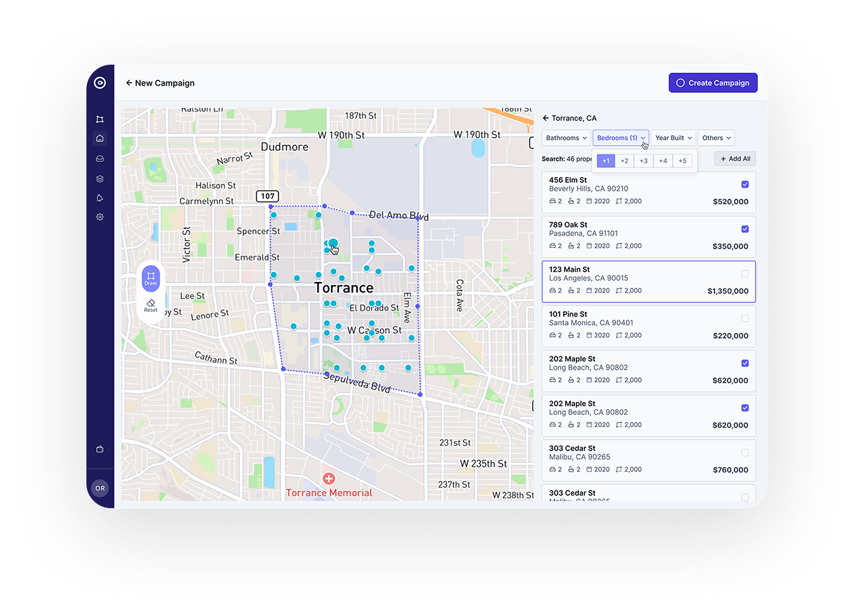
Task: Click the Create Campaign button
Action: point(713,83)
